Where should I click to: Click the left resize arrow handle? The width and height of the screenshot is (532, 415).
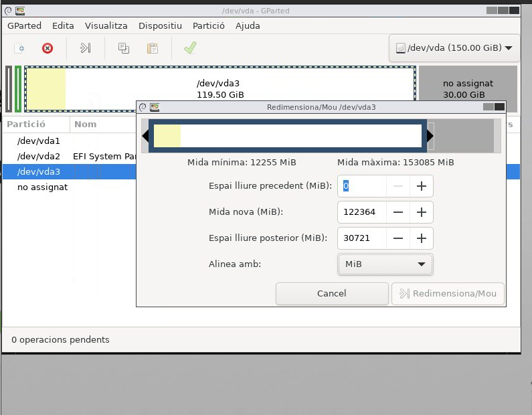coord(145,136)
